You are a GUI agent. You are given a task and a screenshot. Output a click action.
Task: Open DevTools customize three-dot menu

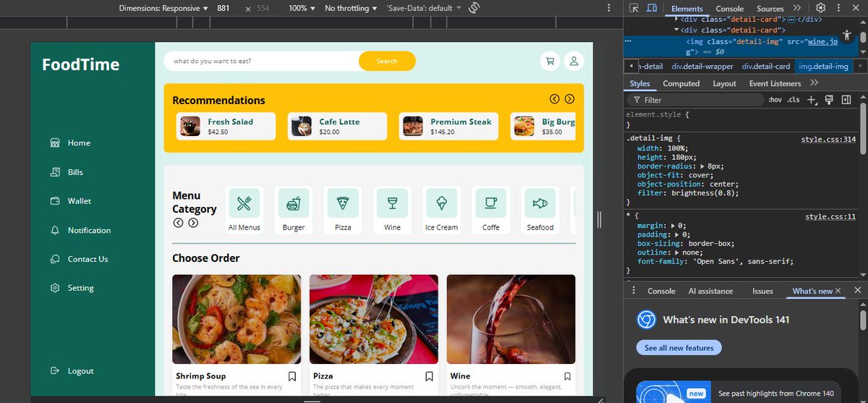tap(838, 8)
